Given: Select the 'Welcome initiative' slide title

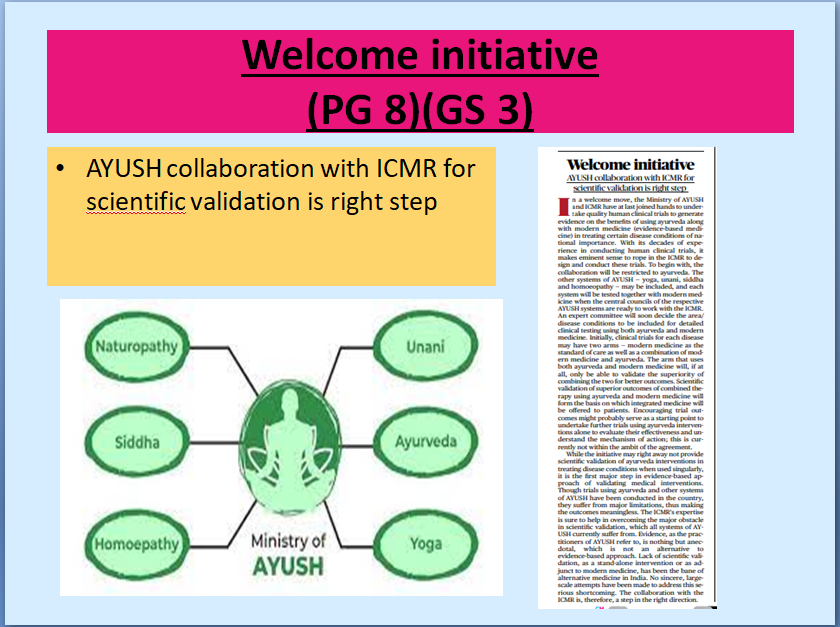Looking at the screenshot, I should click(x=419, y=55).
